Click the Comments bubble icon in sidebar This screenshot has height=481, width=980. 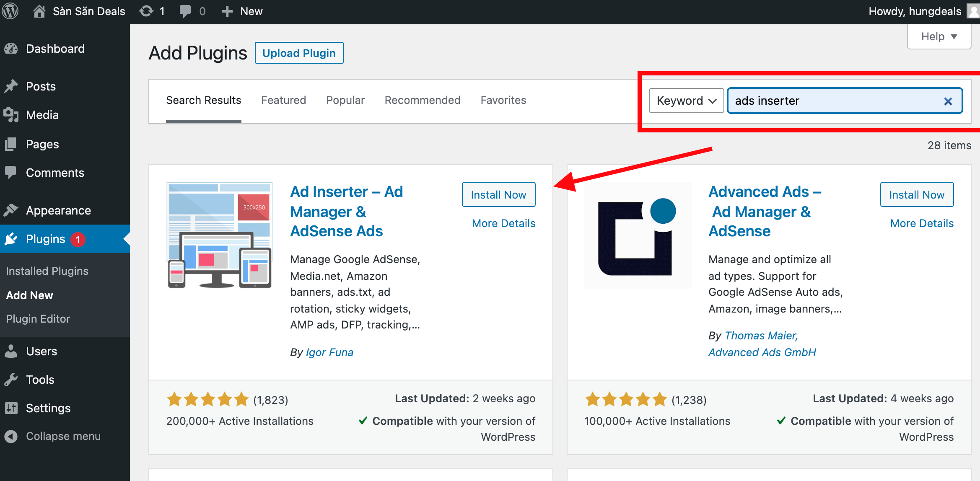coord(11,173)
